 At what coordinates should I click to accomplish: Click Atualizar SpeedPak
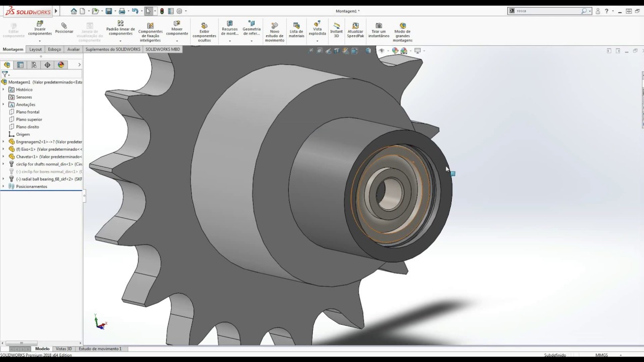(x=355, y=30)
